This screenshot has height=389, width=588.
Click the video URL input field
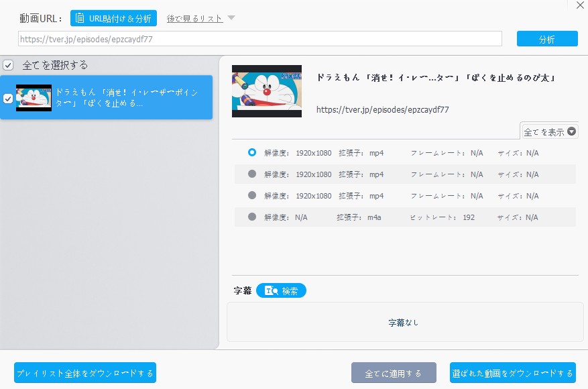pos(260,39)
